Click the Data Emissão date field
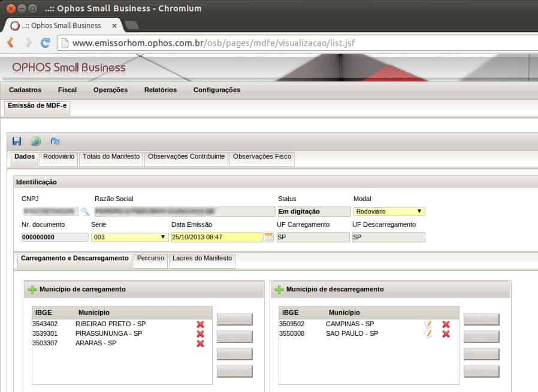 click(x=217, y=237)
